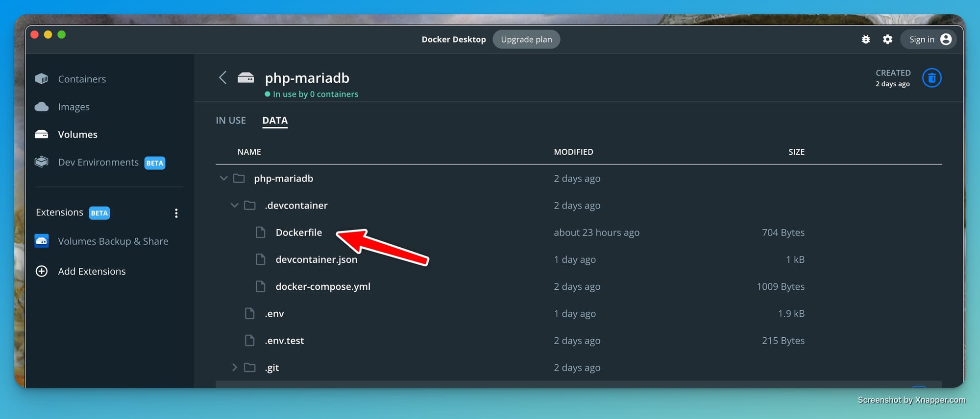Viewport: 980px width, 419px height.
Task: Click 'about 23 hours ago' modified value
Action: (596, 233)
